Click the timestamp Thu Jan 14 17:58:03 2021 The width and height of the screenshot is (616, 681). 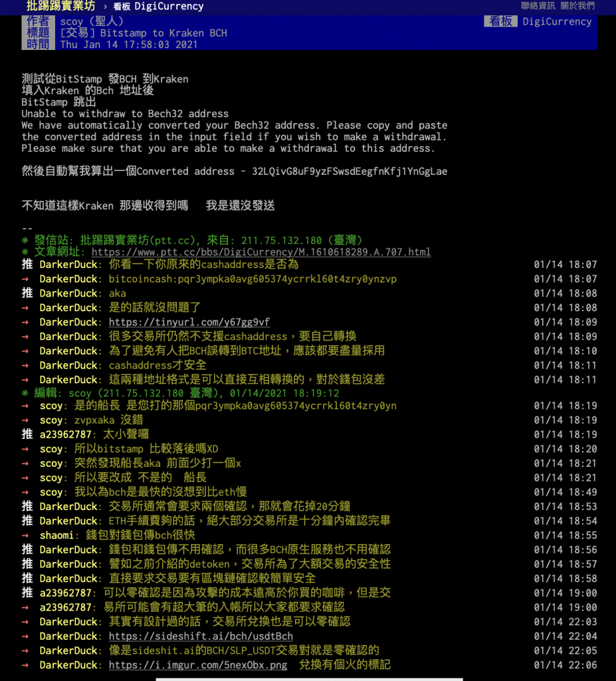coord(128,45)
